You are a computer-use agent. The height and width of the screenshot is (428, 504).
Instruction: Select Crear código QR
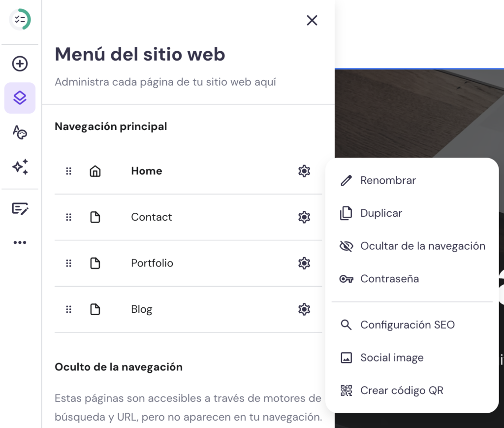pyautogui.click(x=402, y=390)
